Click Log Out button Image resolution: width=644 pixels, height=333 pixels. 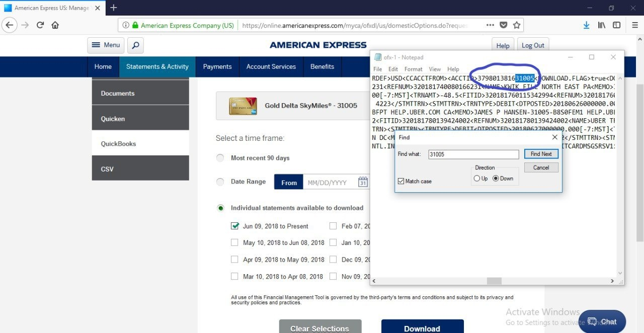533,45
